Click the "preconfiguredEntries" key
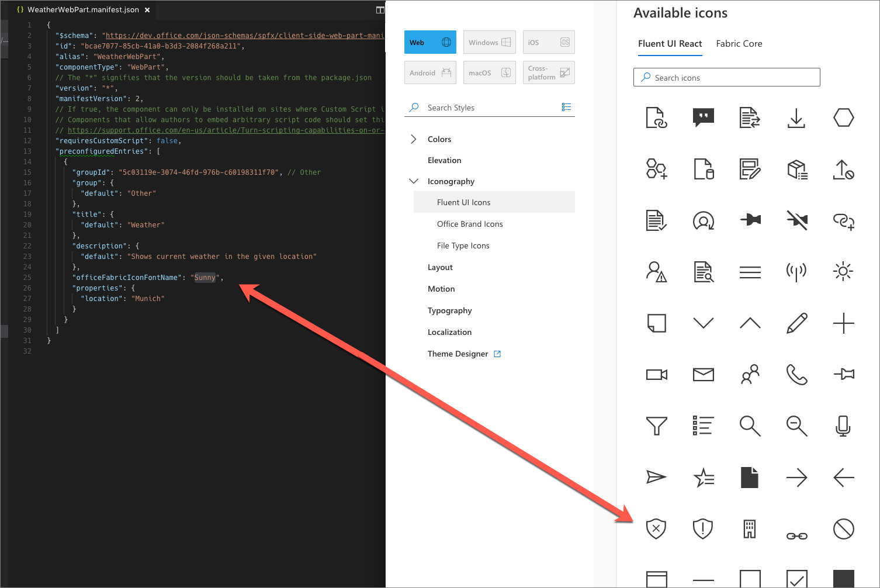The image size is (880, 588). click(x=102, y=151)
